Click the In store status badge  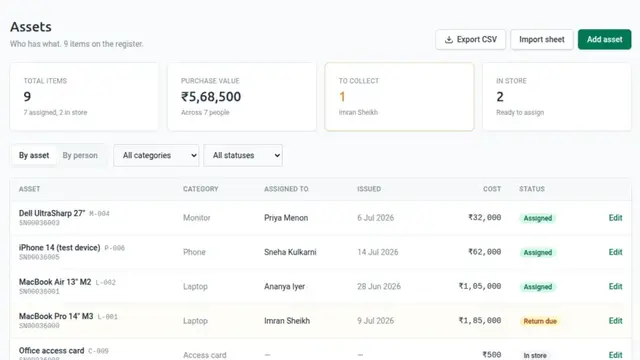click(x=535, y=356)
